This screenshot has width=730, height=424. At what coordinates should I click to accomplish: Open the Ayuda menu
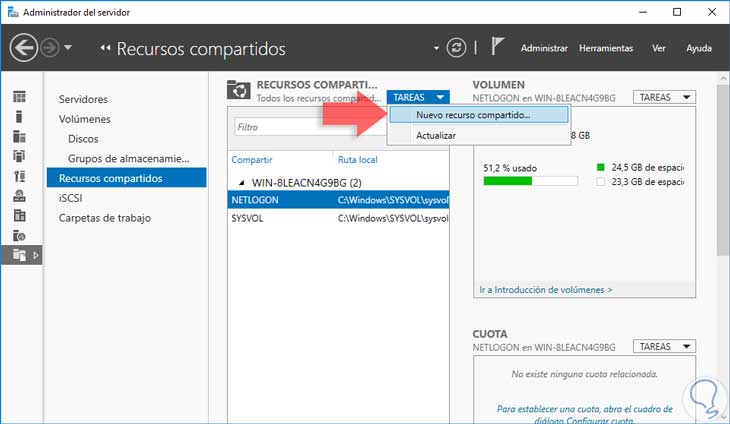pyautogui.click(x=698, y=48)
